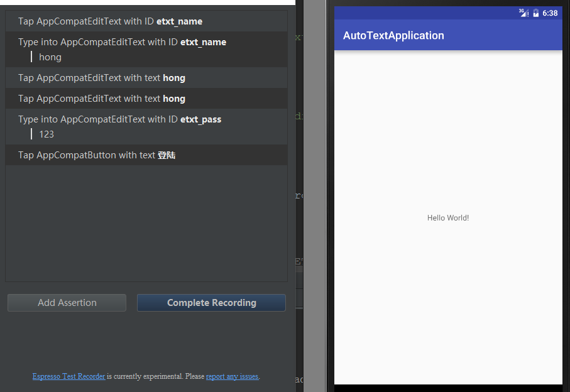Click the AutoTextApplication app bar title
Image resolution: width=570 pixels, height=392 pixels.
(x=393, y=36)
